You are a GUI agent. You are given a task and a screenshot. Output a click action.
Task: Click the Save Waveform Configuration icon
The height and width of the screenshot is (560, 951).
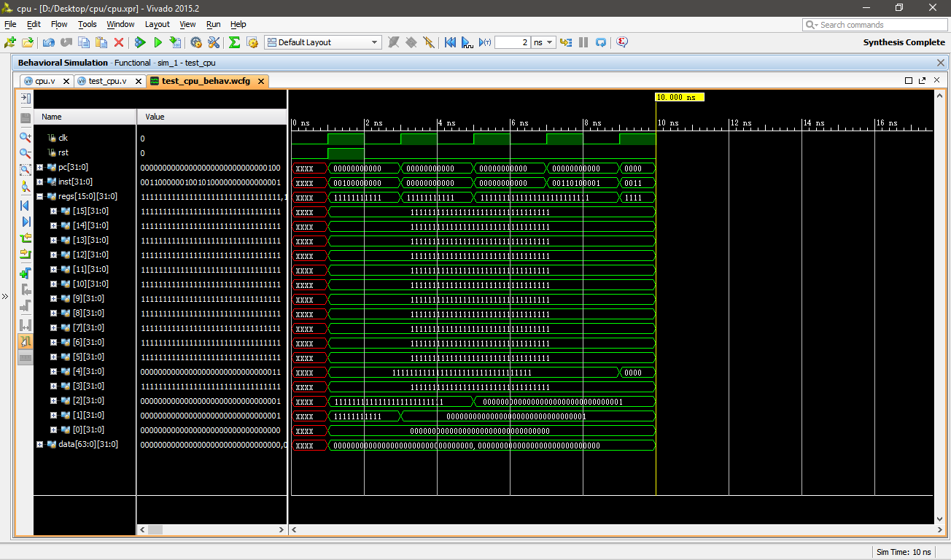[x=26, y=117]
